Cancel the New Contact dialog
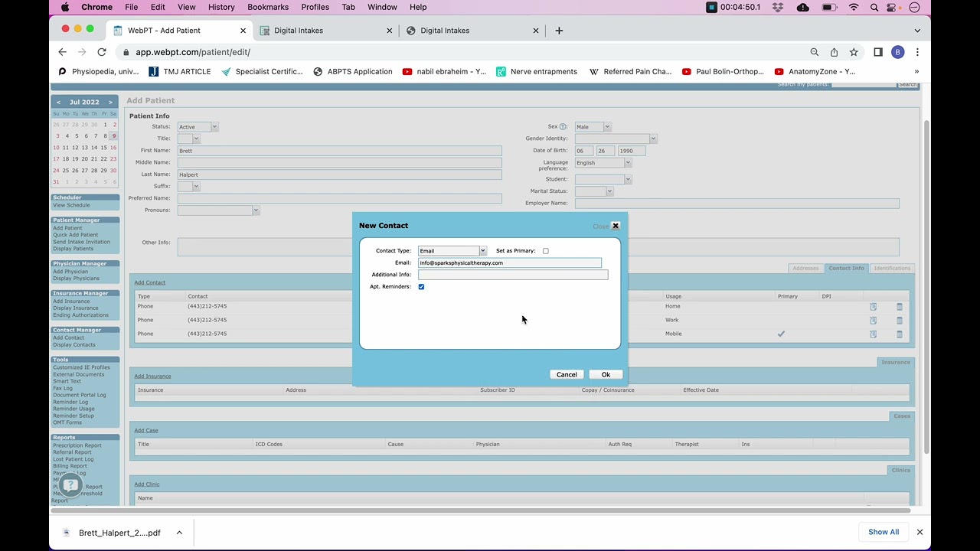 (567, 374)
